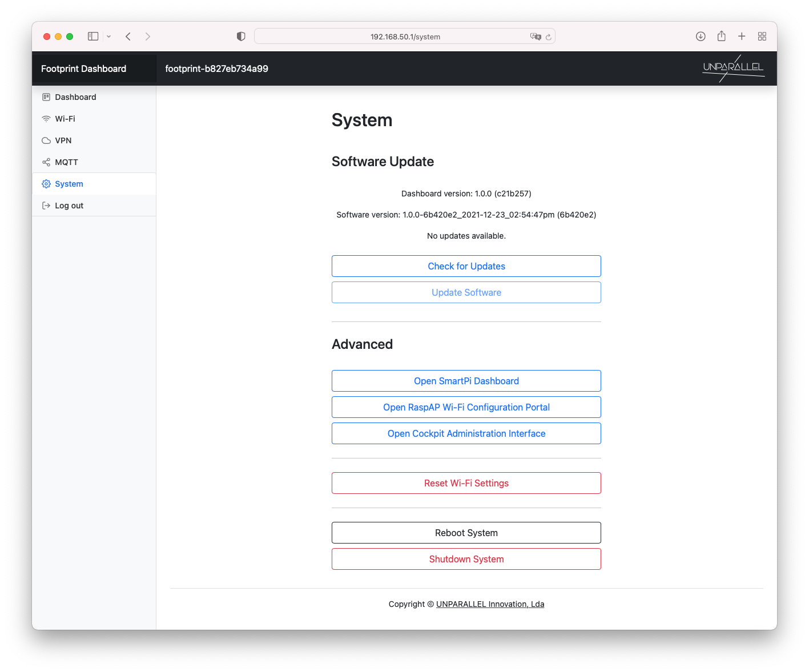
Task: Click the Software version text line
Action: 466,215
